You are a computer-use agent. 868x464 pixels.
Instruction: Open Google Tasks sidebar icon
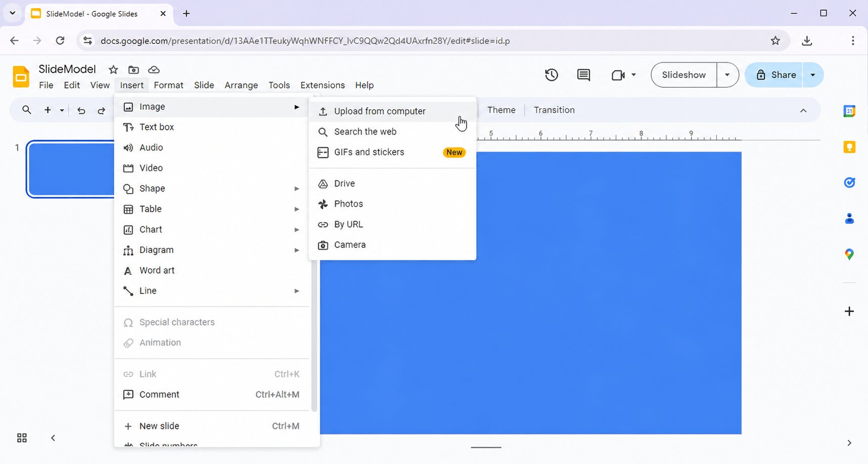tap(849, 183)
